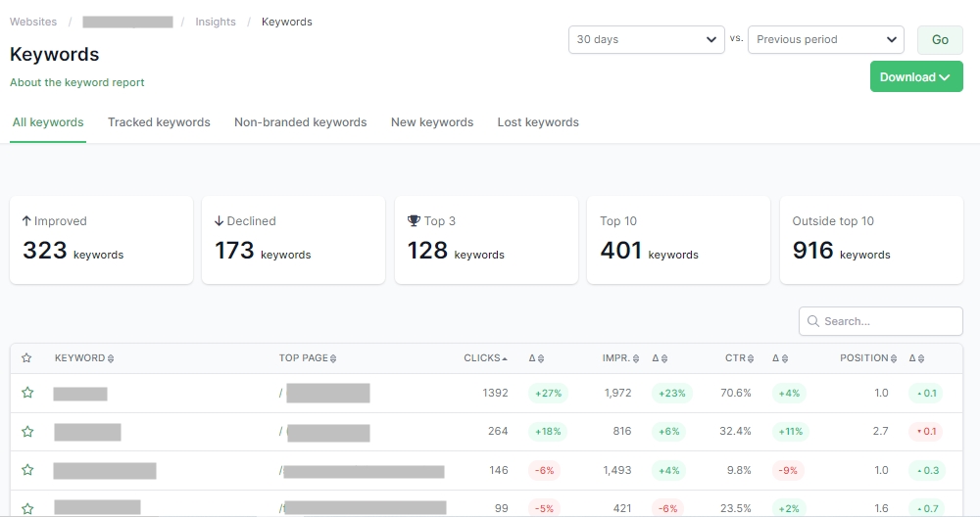
Task: Toggle star on the 146-click keyword row
Action: [27, 470]
